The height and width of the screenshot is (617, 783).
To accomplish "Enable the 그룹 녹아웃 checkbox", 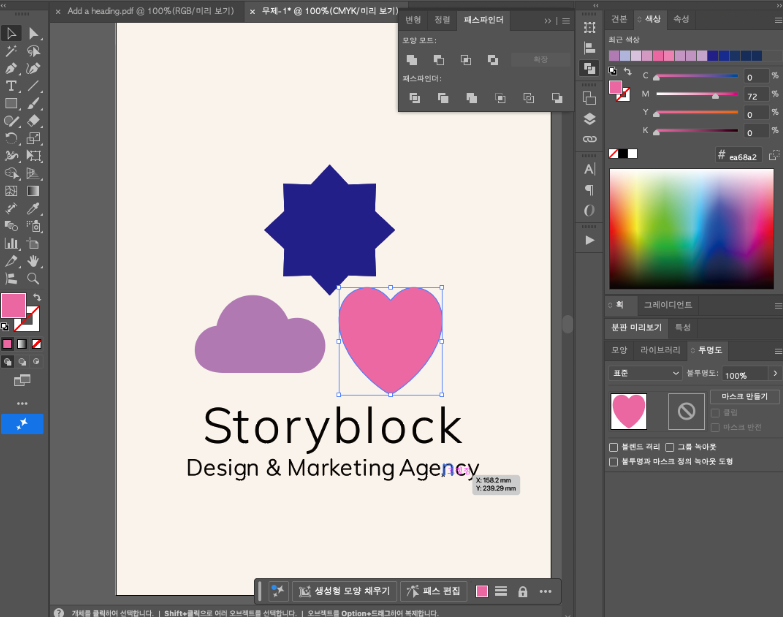I will (670, 447).
